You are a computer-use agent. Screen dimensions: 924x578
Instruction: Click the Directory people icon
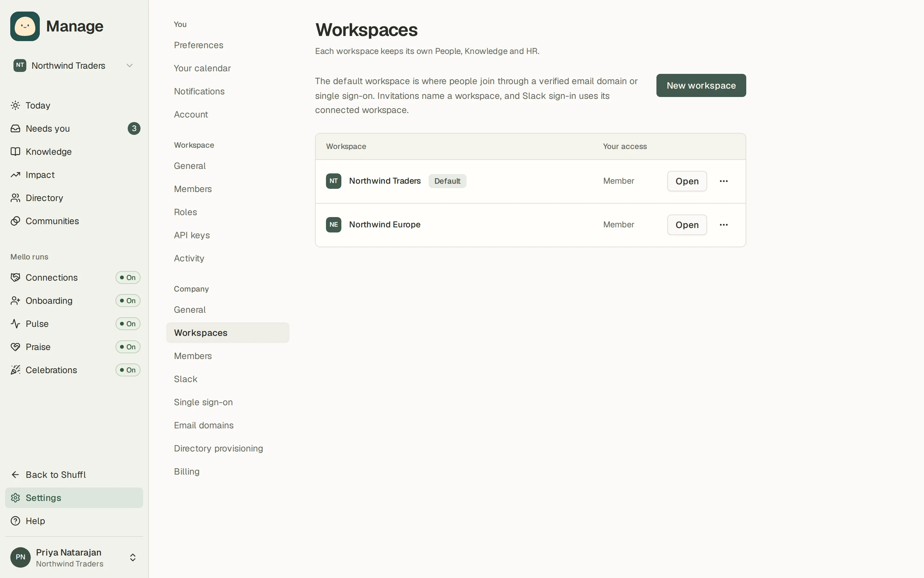click(x=15, y=198)
